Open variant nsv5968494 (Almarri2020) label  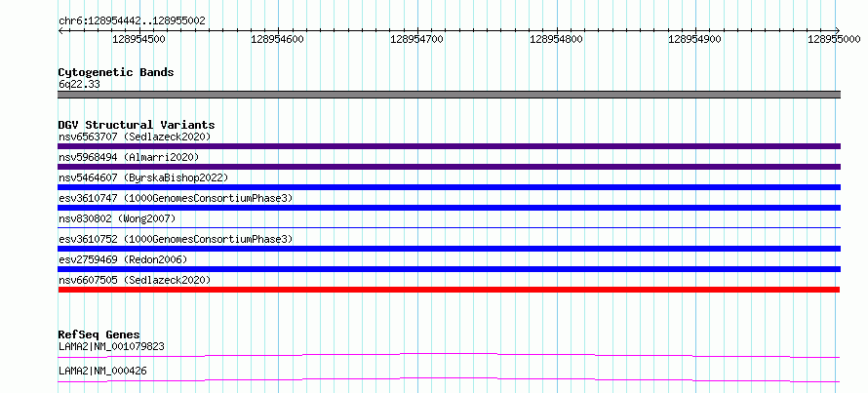pos(129,157)
